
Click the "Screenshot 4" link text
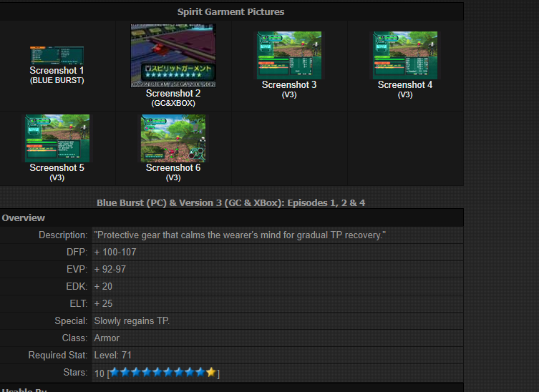405,85
